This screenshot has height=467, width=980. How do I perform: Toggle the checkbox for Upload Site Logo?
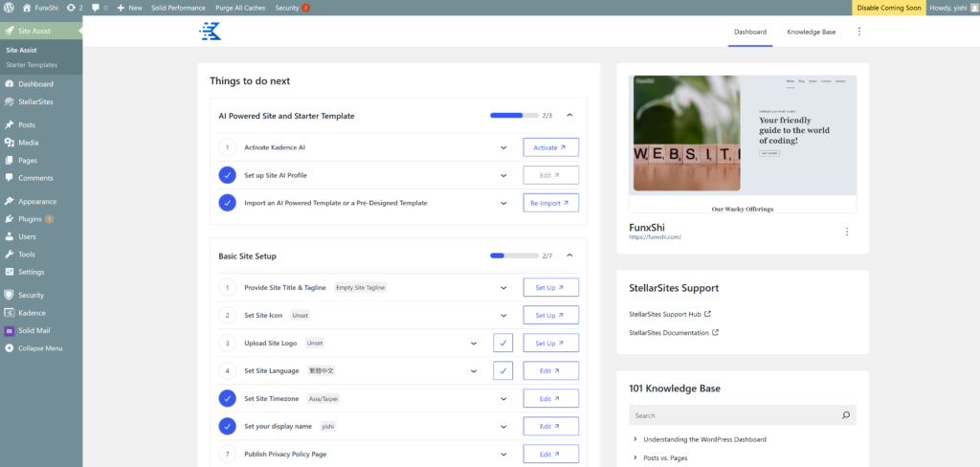[503, 343]
